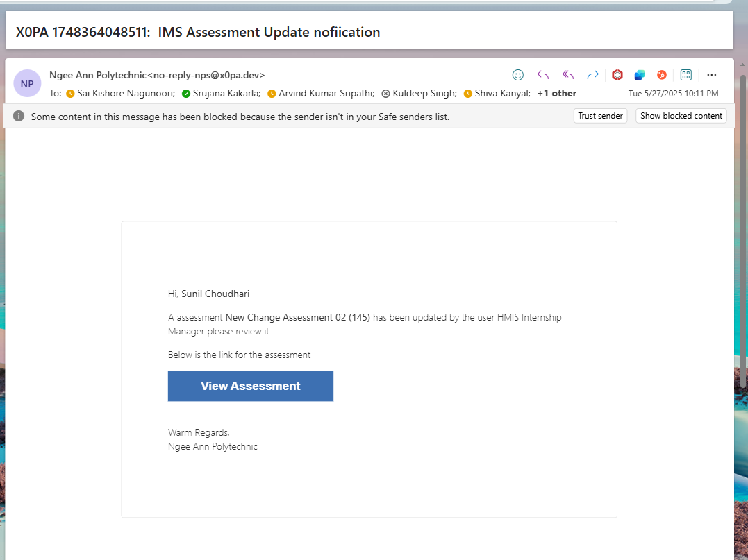Reply to the email using reply arrow
This screenshot has width=748, height=560.
pos(543,75)
